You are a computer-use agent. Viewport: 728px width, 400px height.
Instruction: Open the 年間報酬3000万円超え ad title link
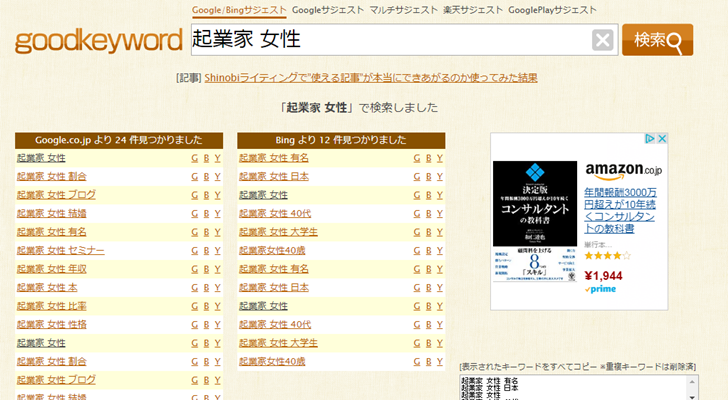coord(620,211)
